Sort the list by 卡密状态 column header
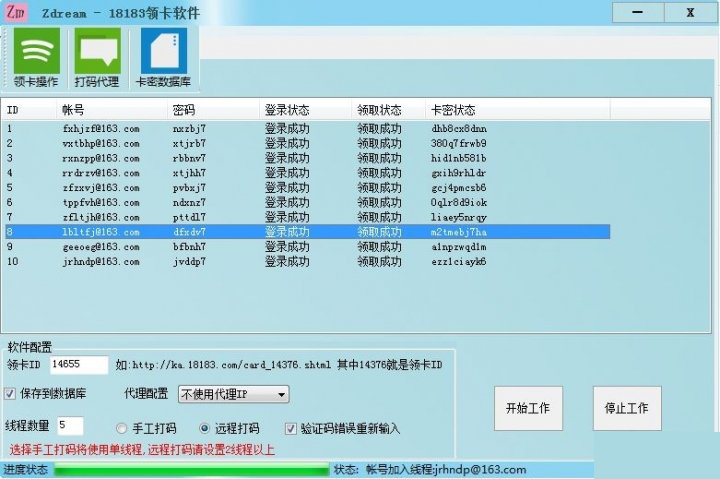This screenshot has width=720, height=479. coord(453,110)
